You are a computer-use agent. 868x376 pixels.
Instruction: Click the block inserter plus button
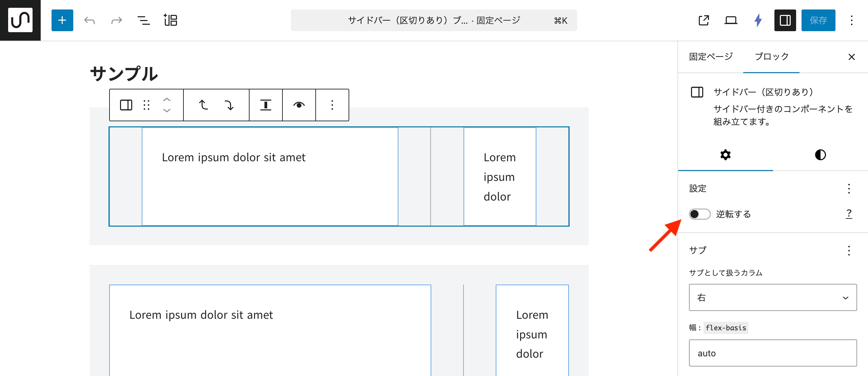(62, 20)
